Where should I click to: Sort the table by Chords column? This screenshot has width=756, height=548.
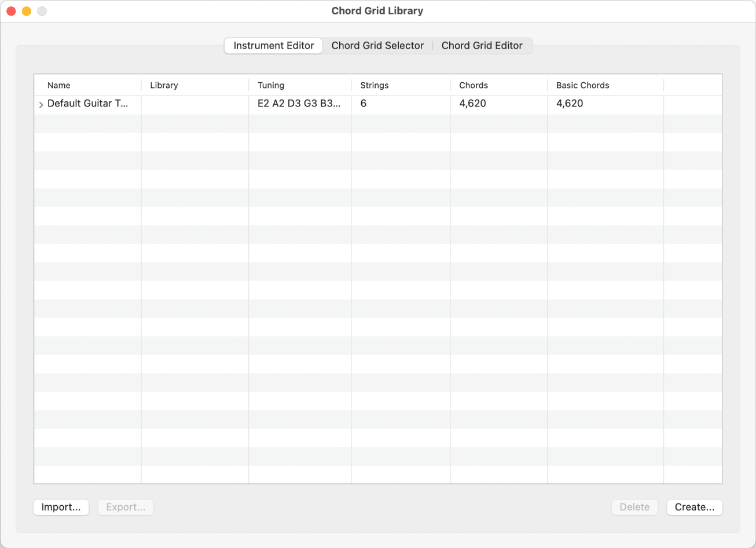pos(473,85)
